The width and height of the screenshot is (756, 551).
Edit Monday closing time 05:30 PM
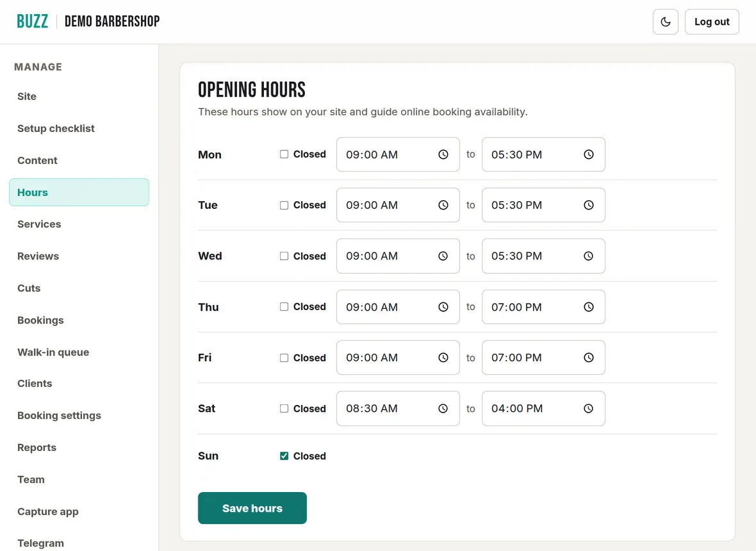coord(543,154)
